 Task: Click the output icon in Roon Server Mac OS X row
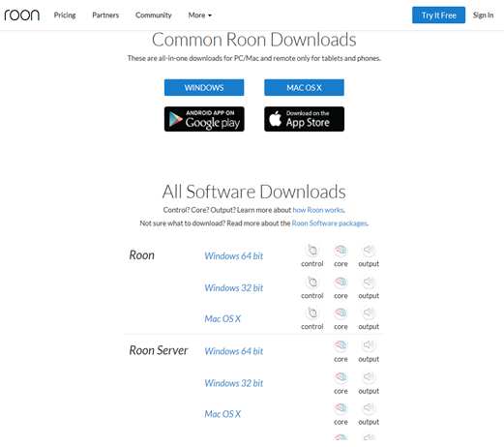pyautogui.click(x=369, y=408)
